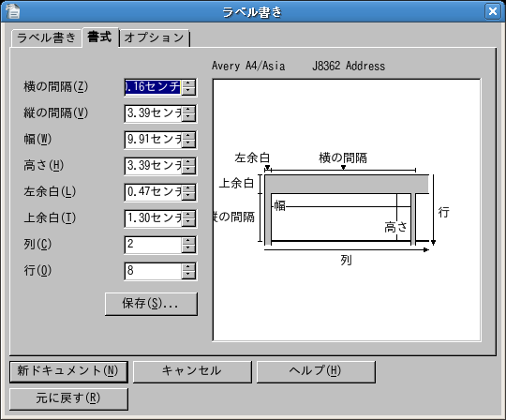Open help with ヘルプ(H) button
The height and width of the screenshot is (420, 506).
pos(316,372)
